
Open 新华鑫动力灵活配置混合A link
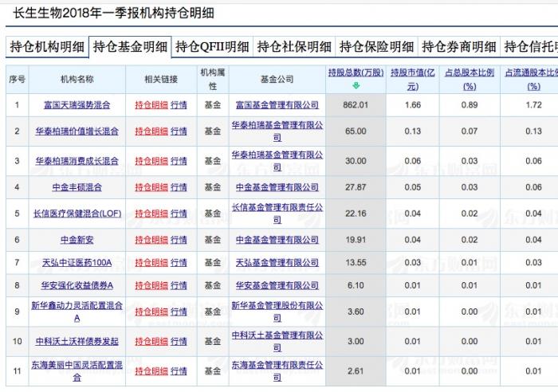tap(77, 312)
